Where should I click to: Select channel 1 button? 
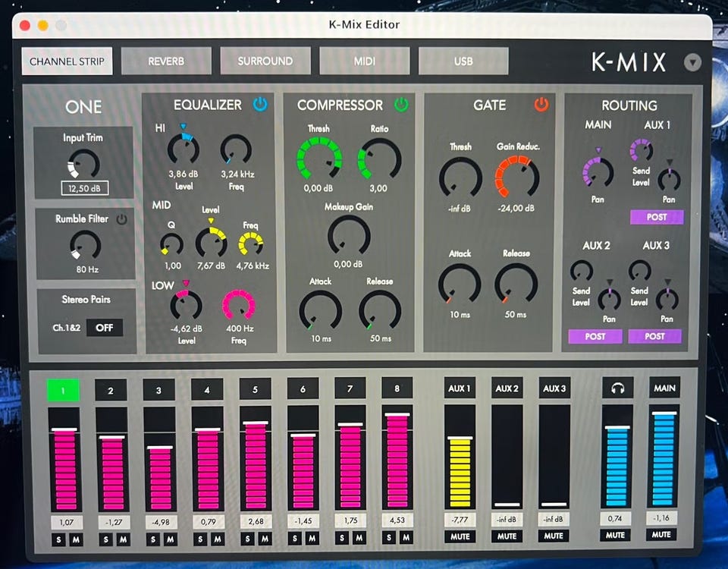click(x=63, y=390)
